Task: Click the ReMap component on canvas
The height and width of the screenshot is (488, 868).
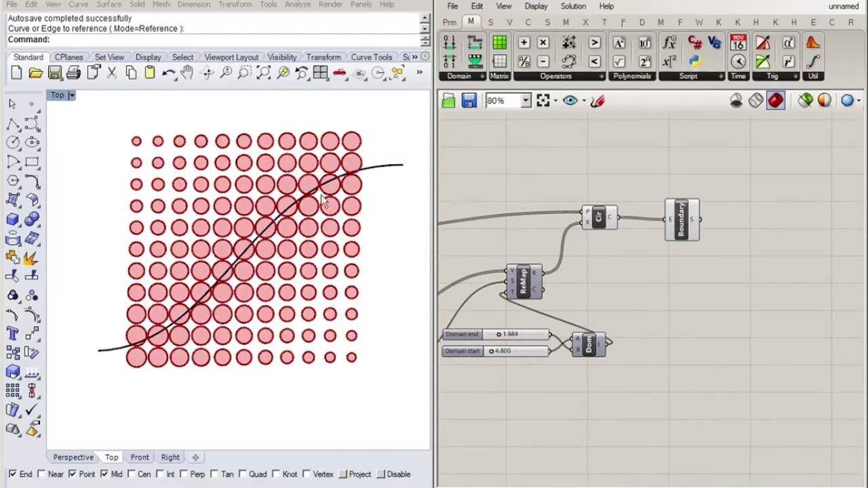Action: [x=524, y=281]
